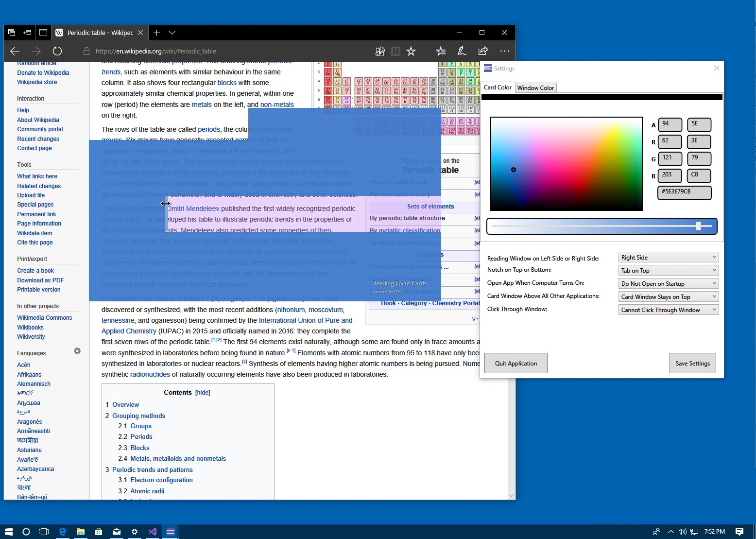Open Edge Settings and more menu
The image size is (756, 539).
(505, 51)
